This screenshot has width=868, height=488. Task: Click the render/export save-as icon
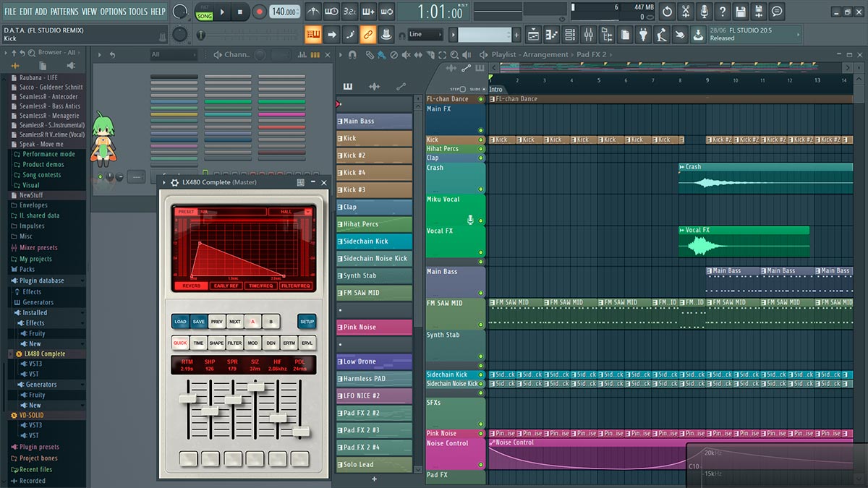(759, 12)
